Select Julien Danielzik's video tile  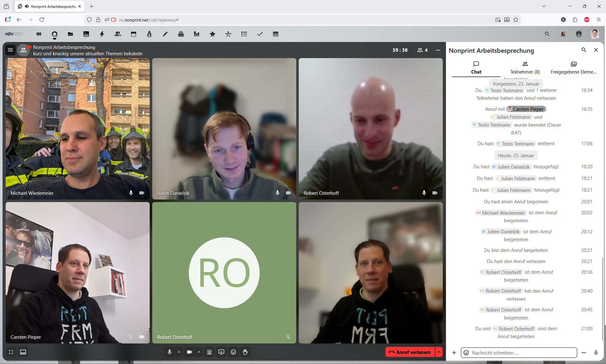tap(224, 128)
